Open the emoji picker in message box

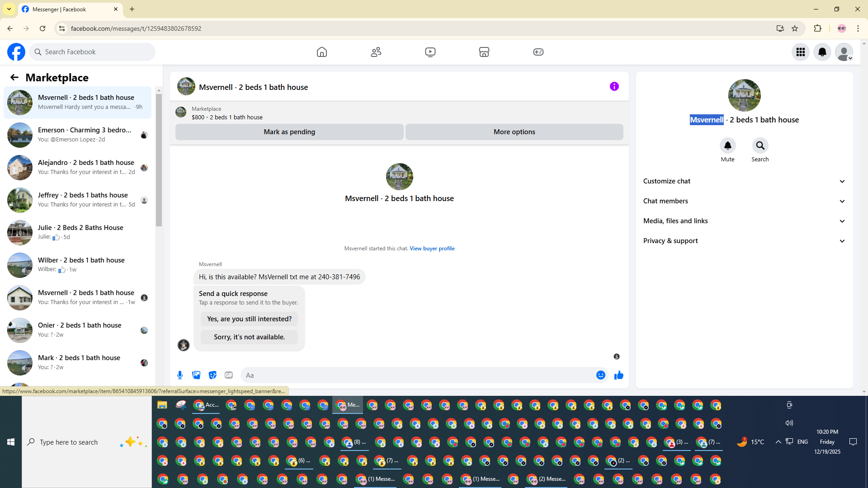point(600,375)
